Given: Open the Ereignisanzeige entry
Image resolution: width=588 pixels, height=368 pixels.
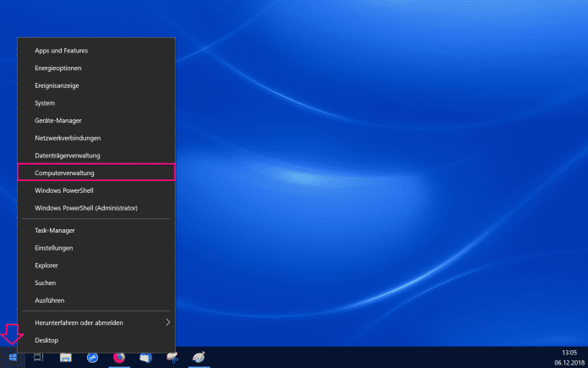Looking at the screenshot, I should click(x=58, y=85).
